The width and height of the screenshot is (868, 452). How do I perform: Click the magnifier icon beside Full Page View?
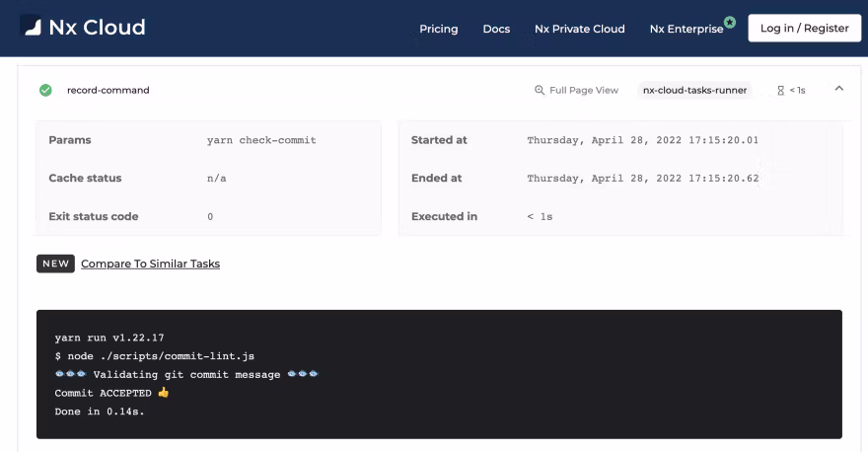(x=540, y=90)
